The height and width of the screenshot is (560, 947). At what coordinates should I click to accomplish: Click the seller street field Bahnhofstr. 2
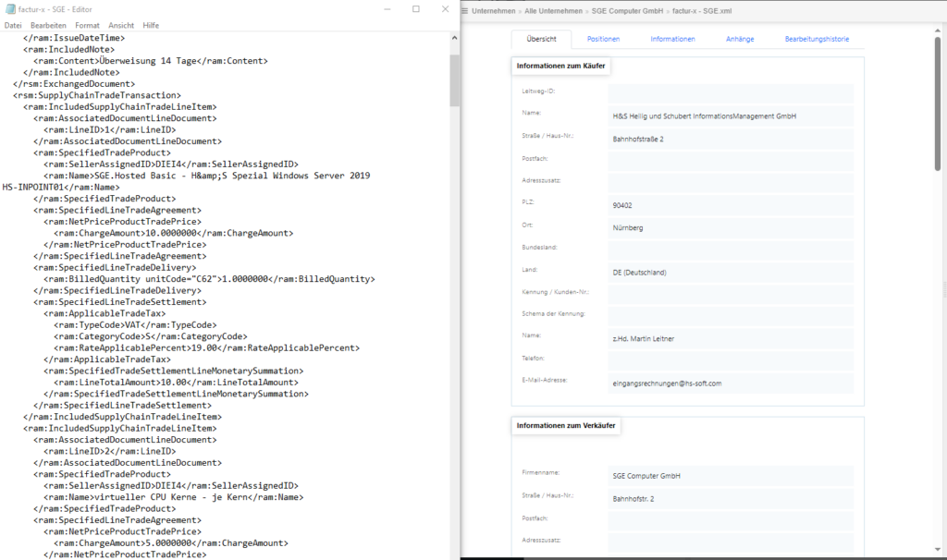click(731, 498)
